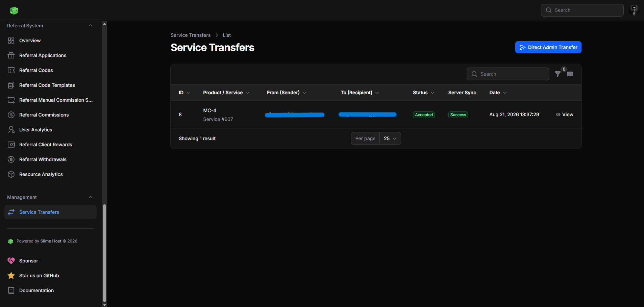Open Referral Withdrawals menu item
This screenshot has height=307, width=644.
pyautogui.click(x=50, y=159)
